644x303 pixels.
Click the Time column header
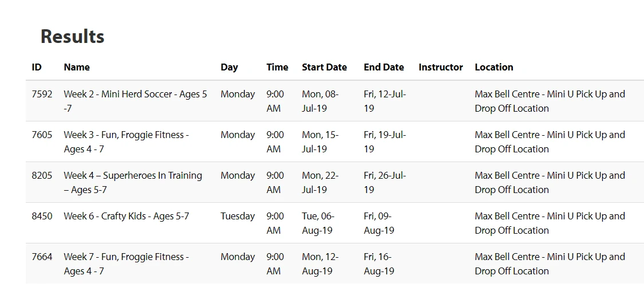pos(277,67)
